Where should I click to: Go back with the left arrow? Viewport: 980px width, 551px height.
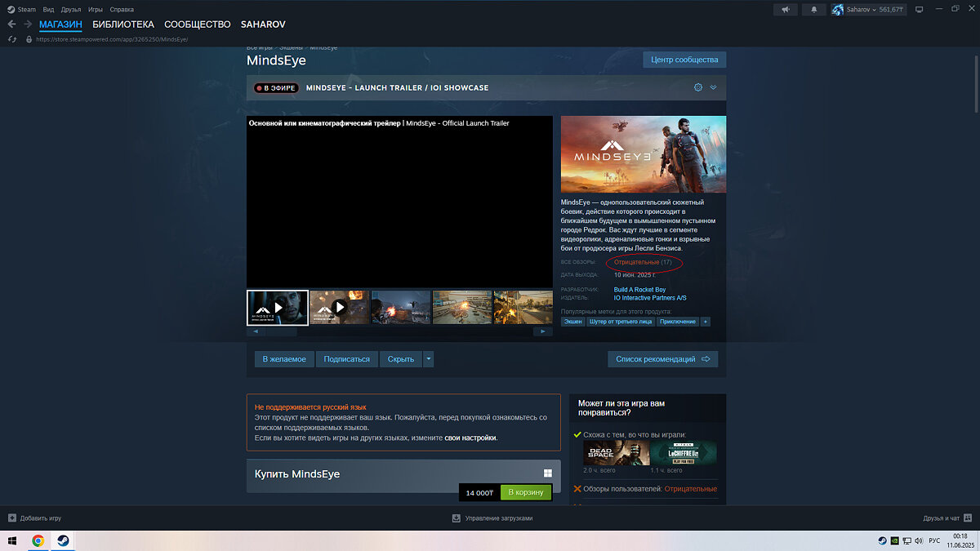coord(11,24)
